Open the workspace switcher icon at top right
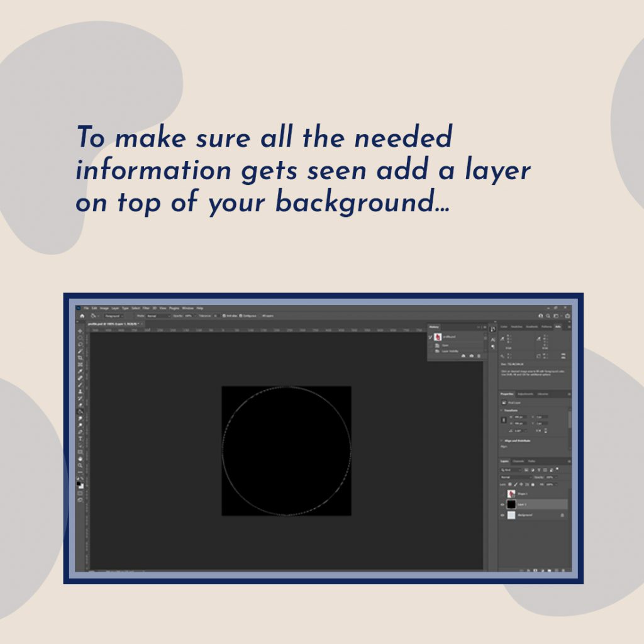The image size is (644, 644). tap(556, 316)
